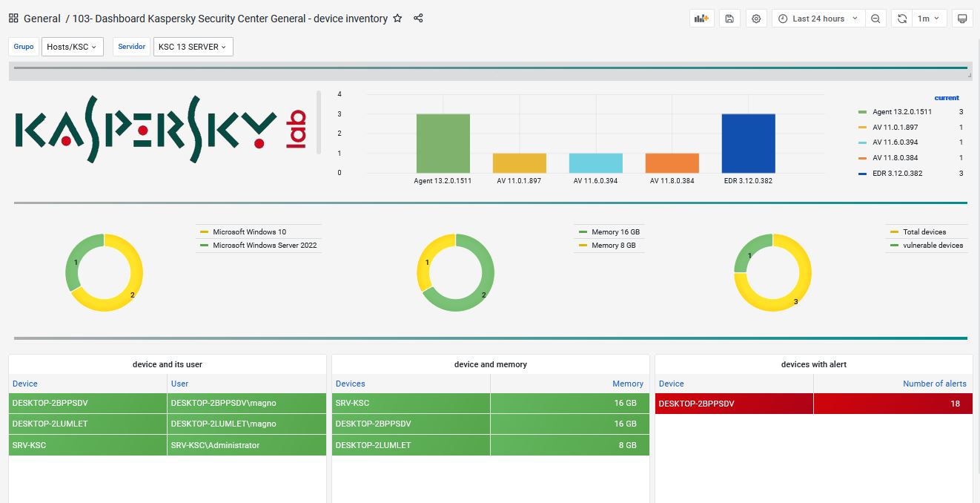Click the 18 alerts count cell
The image size is (980, 503).
click(x=893, y=404)
